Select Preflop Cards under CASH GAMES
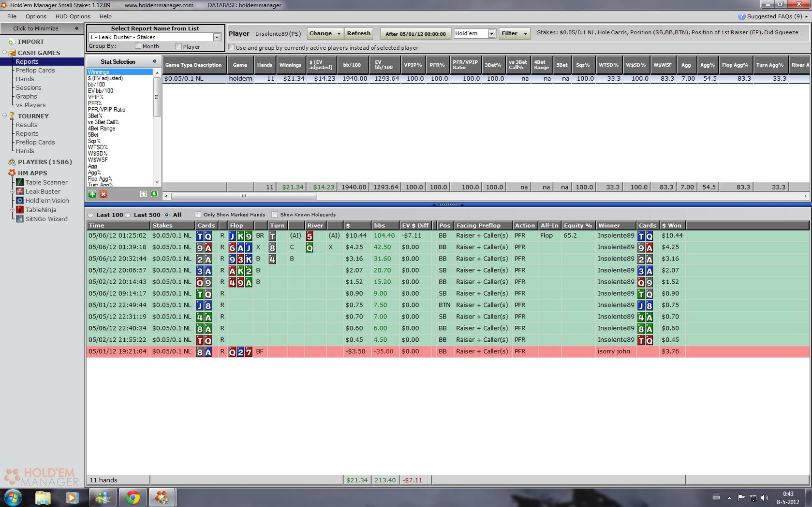This screenshot has height=507, width=812. [35, 70]
